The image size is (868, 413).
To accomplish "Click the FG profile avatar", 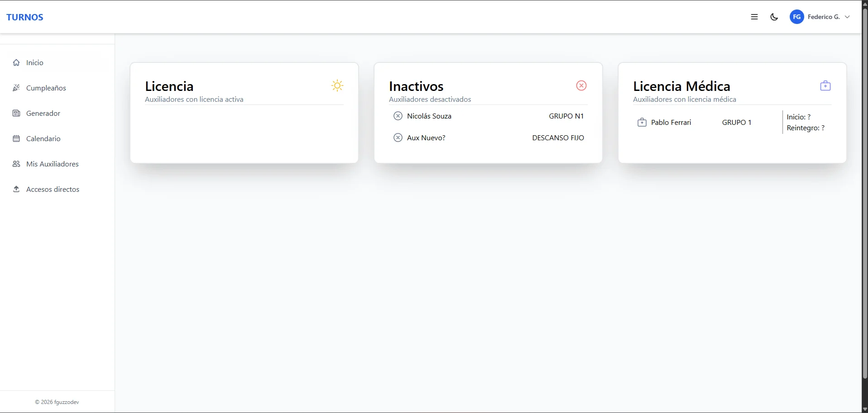I will 797,17.
